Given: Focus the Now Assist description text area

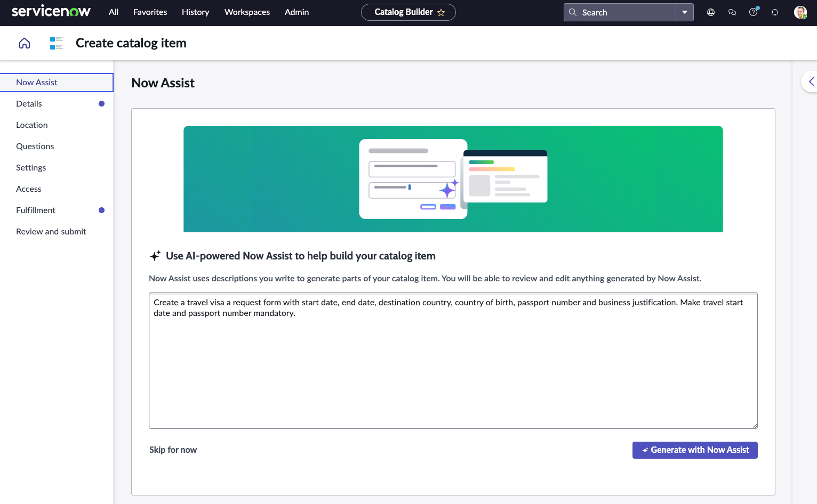Looking at the screenshot, I should point(453,361).
